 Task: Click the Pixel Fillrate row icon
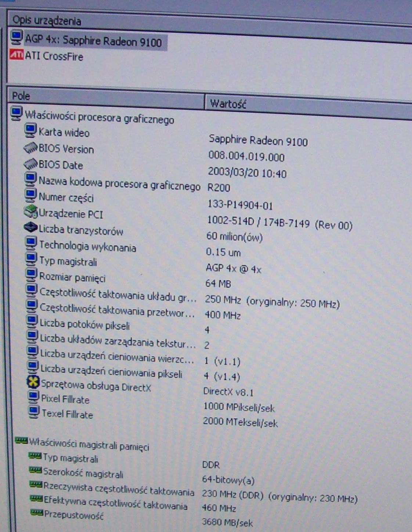(x=34, y=397)
